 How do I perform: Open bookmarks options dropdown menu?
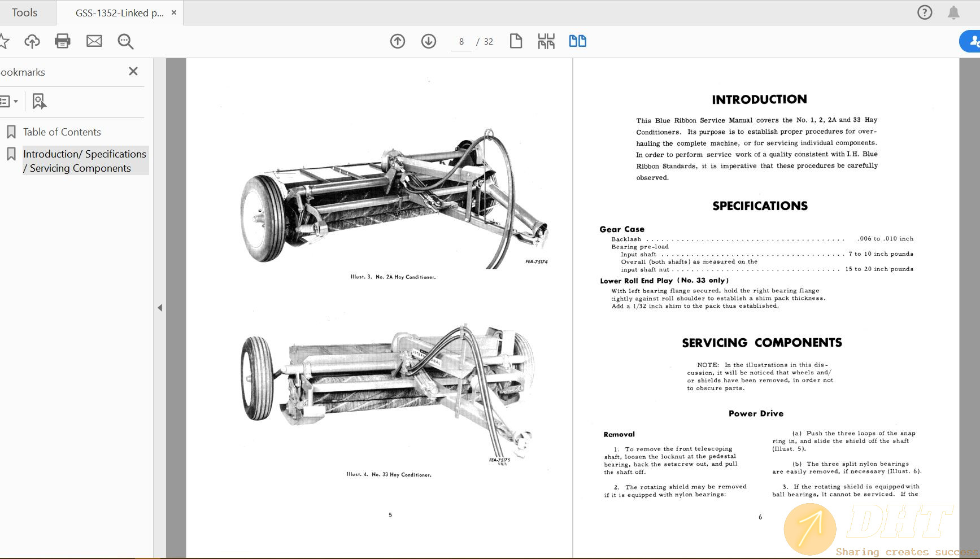9,102
